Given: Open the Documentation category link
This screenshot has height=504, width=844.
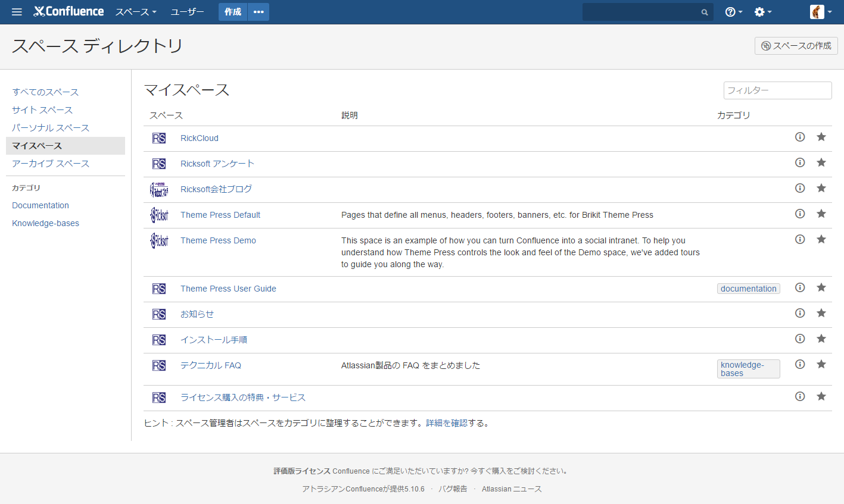Looking at the screenshot, I should 41,205.
